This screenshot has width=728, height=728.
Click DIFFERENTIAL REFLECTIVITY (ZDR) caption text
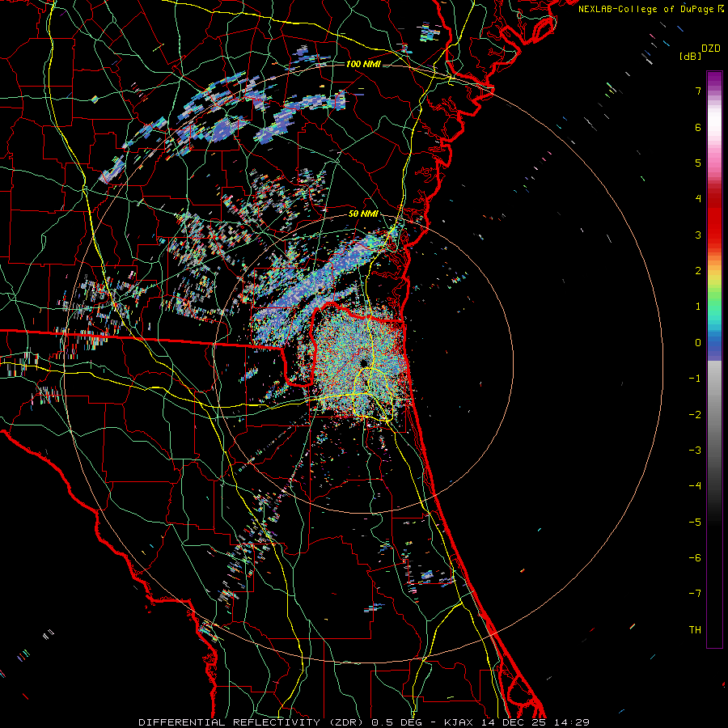pos(252,722)
